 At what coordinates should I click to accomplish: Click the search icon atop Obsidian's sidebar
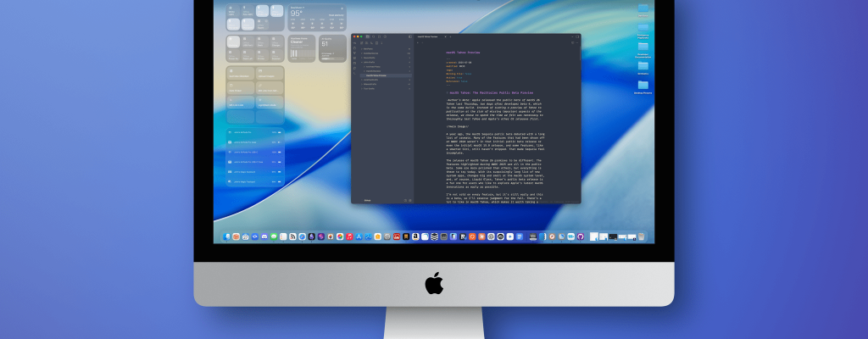tap(373, 37)
